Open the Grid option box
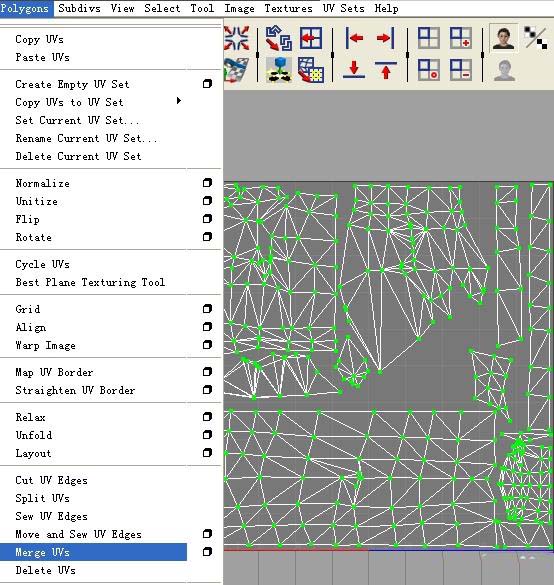 click(x=207, y=309)
